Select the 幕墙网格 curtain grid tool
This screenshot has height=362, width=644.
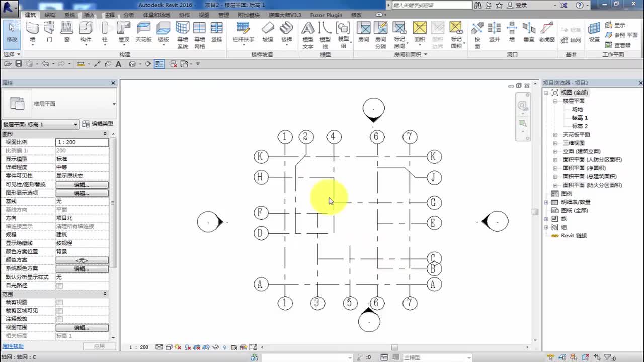[x=199, y=35]
